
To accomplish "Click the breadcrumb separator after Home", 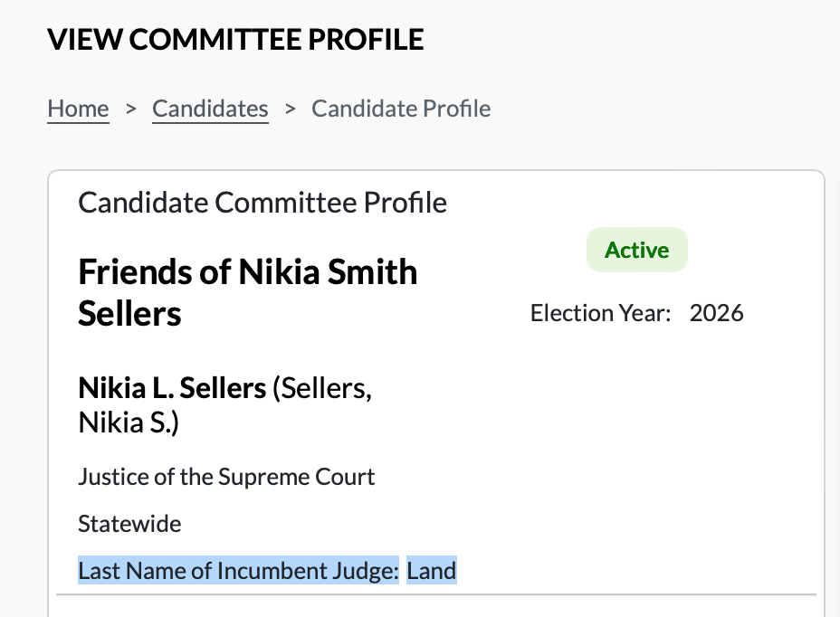I will pos(131,109).
